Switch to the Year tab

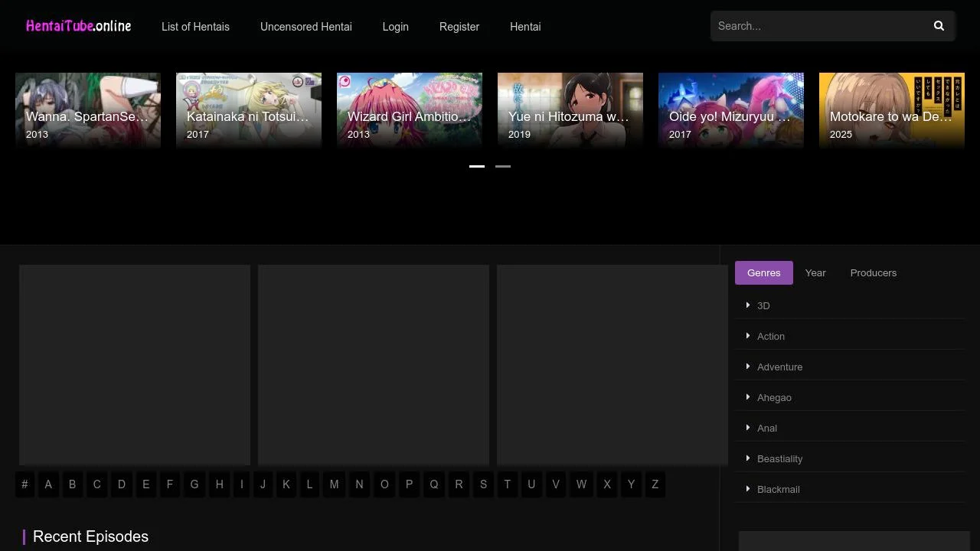tap(815, 272)
